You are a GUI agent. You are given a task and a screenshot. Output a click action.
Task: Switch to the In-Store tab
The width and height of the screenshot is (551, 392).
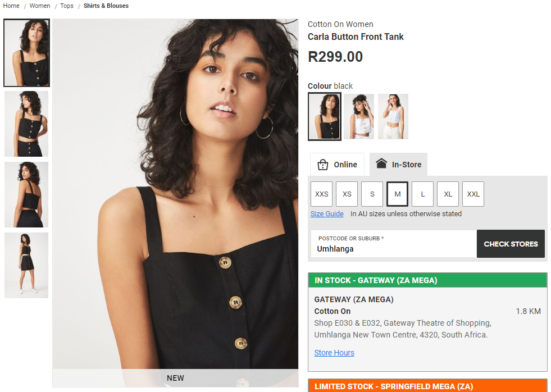(398, 165)
